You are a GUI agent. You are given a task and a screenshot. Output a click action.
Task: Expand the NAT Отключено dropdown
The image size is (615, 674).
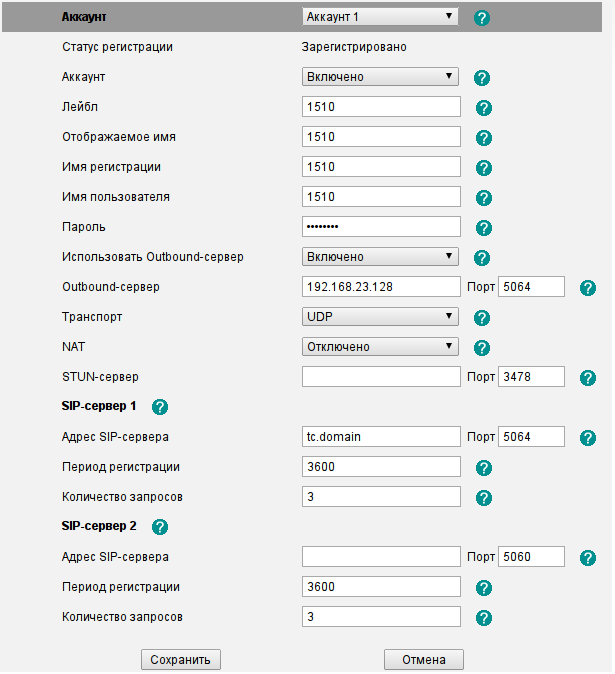tap(379, 347)
